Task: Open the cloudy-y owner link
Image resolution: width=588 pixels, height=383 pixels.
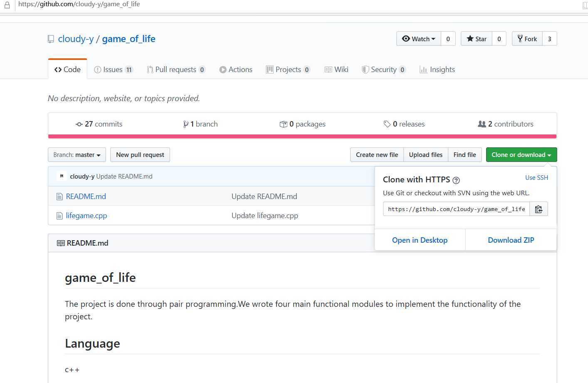Action: [76, 39]
